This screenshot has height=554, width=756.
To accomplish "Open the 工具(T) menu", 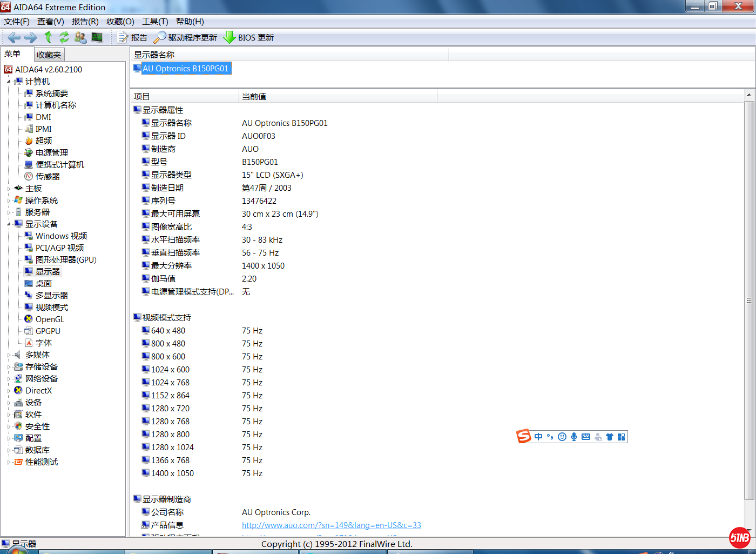I will pyautogui.click(x=155, y=22).
